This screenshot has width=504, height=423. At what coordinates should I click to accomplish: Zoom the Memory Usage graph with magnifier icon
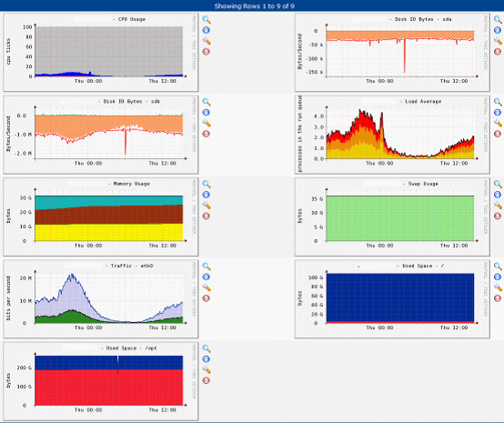[x=207, y=184]
